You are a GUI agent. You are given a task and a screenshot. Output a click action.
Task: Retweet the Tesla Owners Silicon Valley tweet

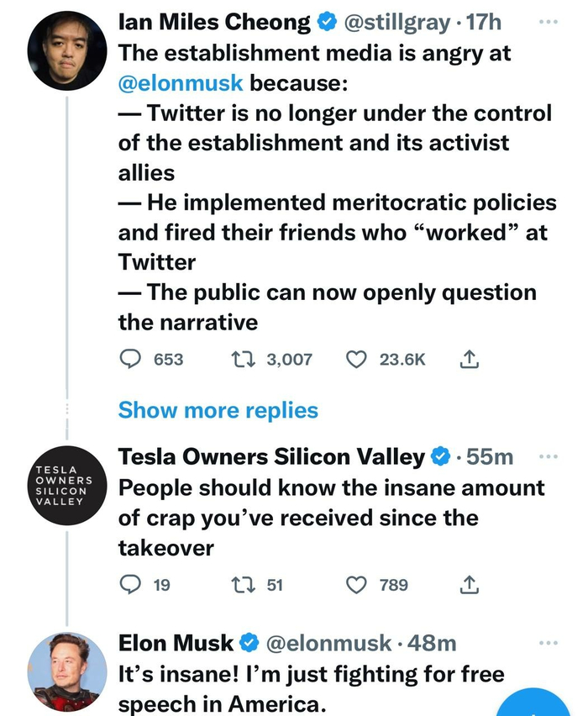243,584
